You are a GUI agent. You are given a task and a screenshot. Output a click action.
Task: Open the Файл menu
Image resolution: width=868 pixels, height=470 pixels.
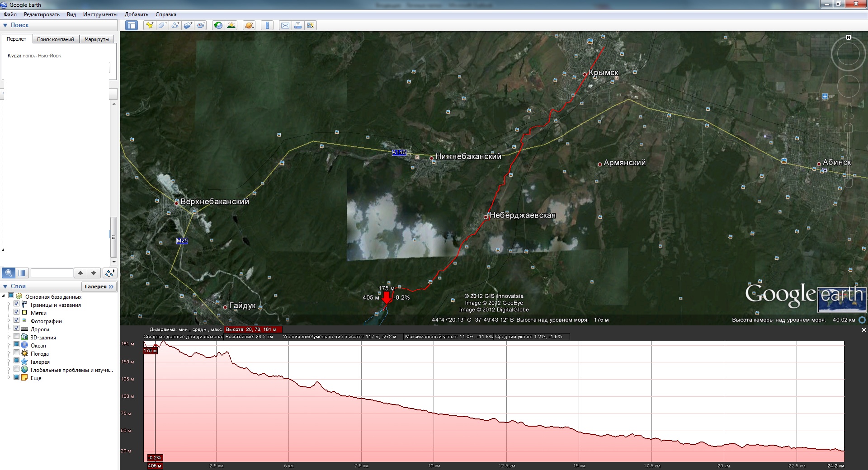click(x=10, y=14)
